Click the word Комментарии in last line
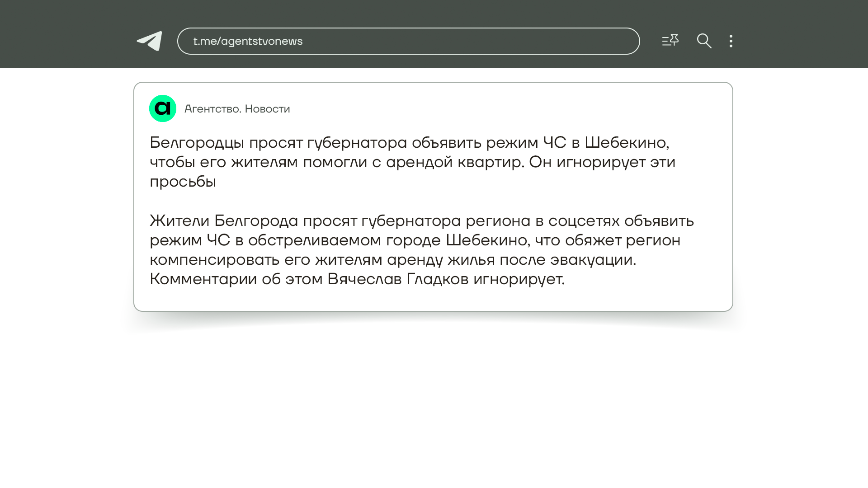 click(x=203, y=279)
